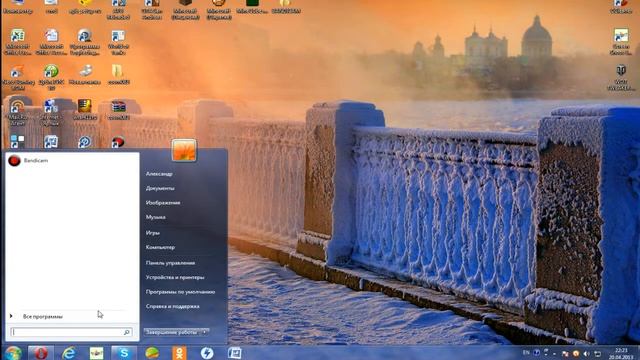
Task: Select the red Bandicam-style shortcut on desktop
Action: tap(118, 142)
